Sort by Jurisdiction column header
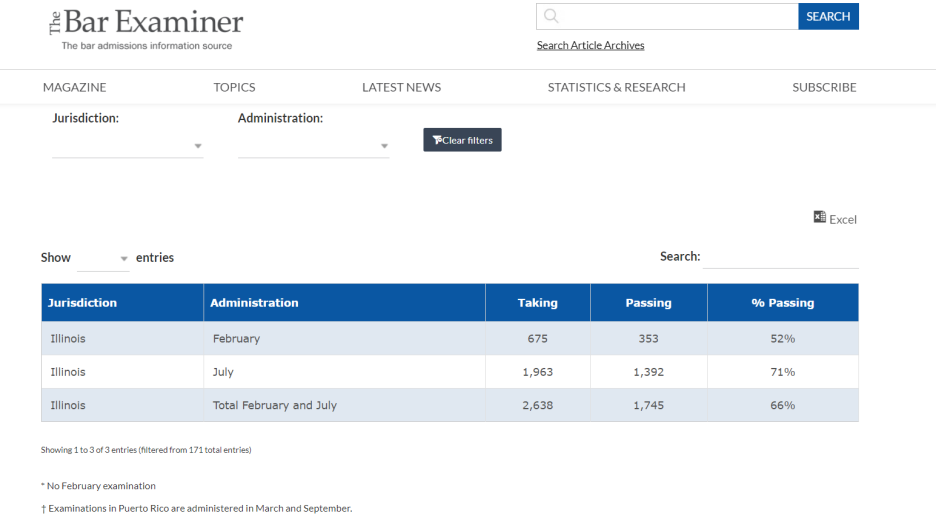The height and width of the screenshot is (528, 936). point(122,302)
